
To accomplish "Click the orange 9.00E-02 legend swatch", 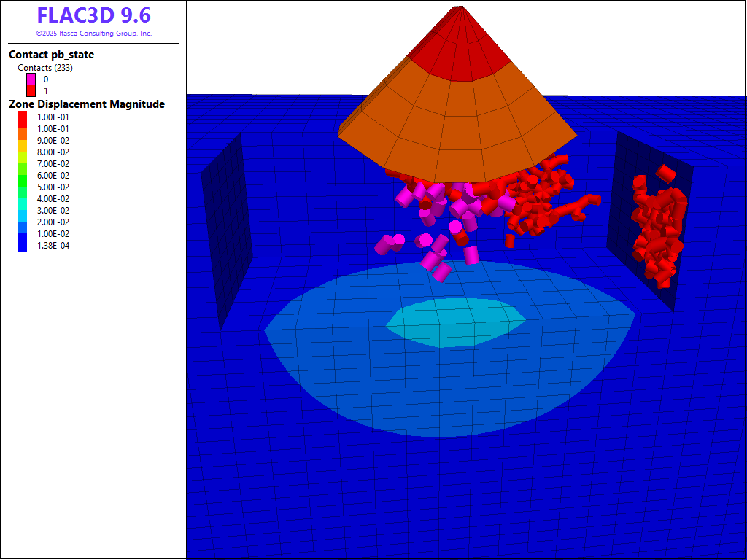I will coord(23,140).
